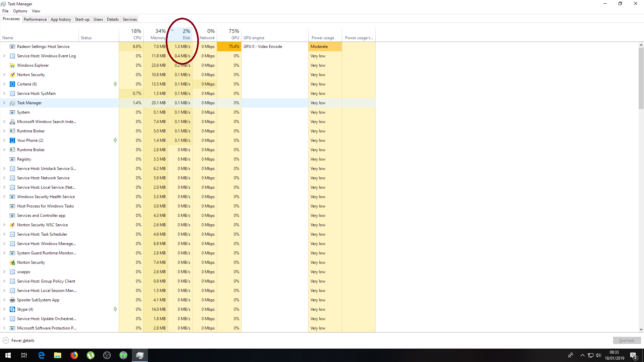Expand the wsappx process group
Viewport: 644px width, 362px height.
click(4, 272)
